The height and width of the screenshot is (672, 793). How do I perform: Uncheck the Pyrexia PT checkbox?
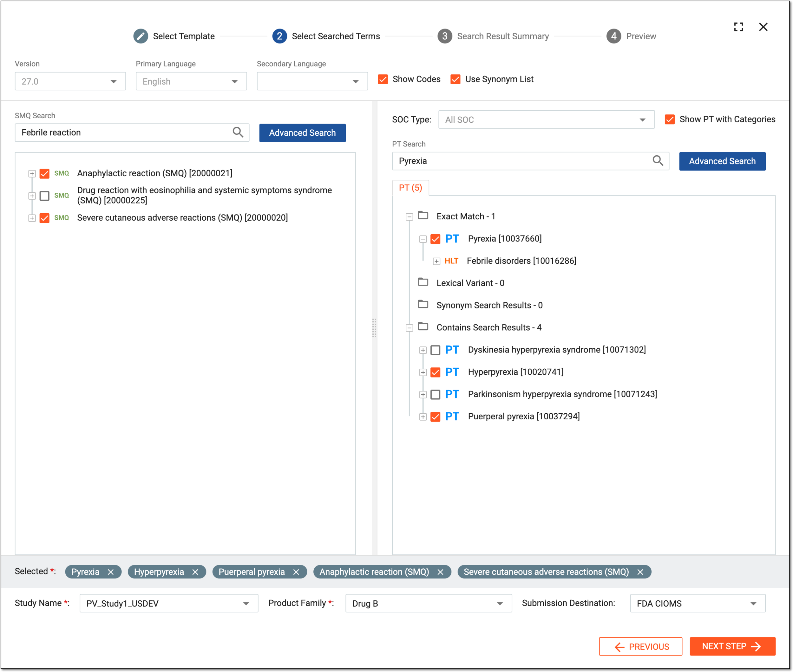click(436, 239)
